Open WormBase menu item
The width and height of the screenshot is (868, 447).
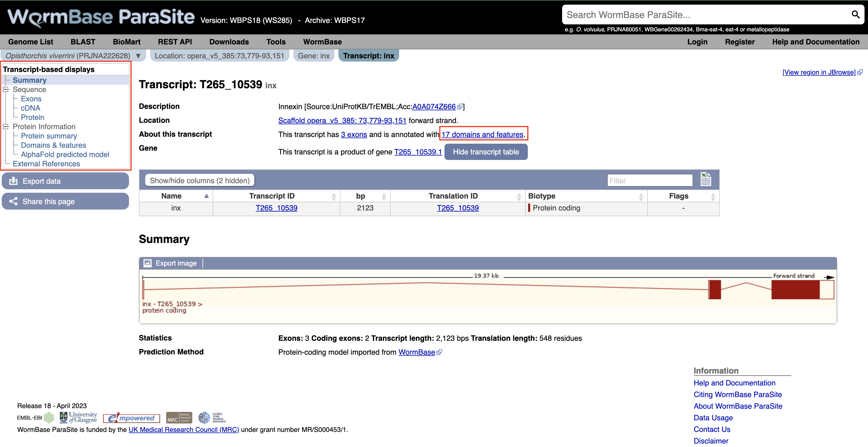pos(322,42)
